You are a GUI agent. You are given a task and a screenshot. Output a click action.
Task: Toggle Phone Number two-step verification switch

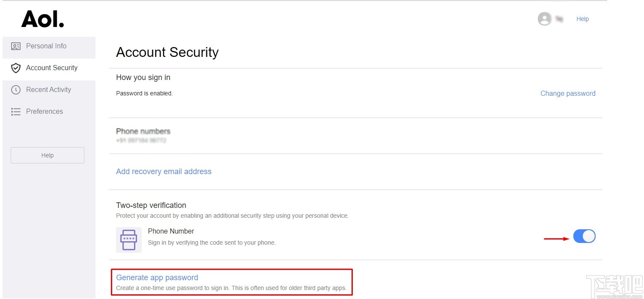pyautogui.click(x=584, y=236)
